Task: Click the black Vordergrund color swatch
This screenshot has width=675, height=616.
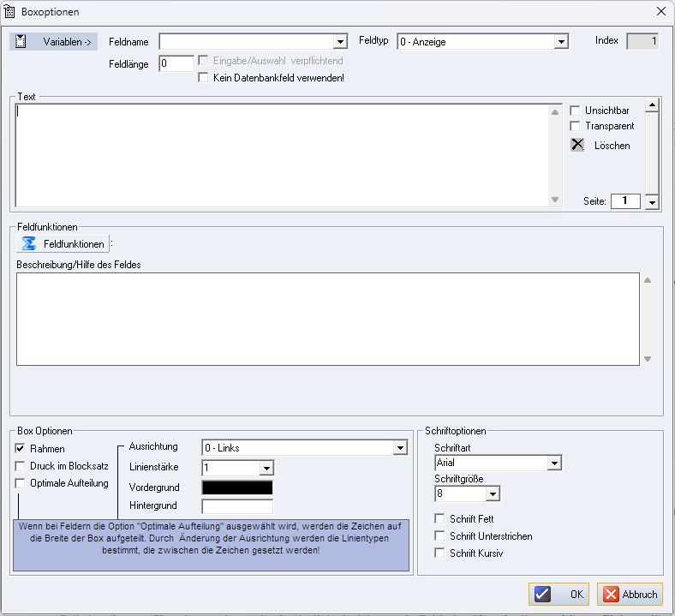Action: (236, 487)
